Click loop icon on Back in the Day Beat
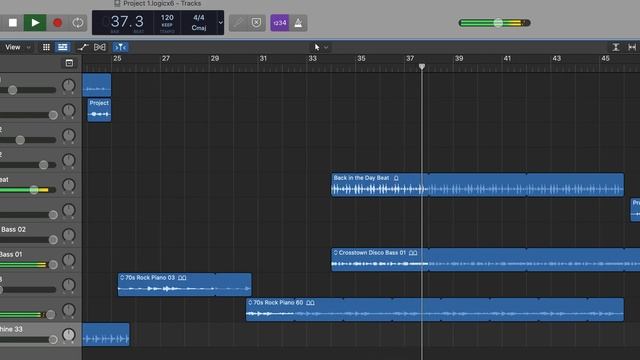Screen dimensions: 640x360 (396, 178)
